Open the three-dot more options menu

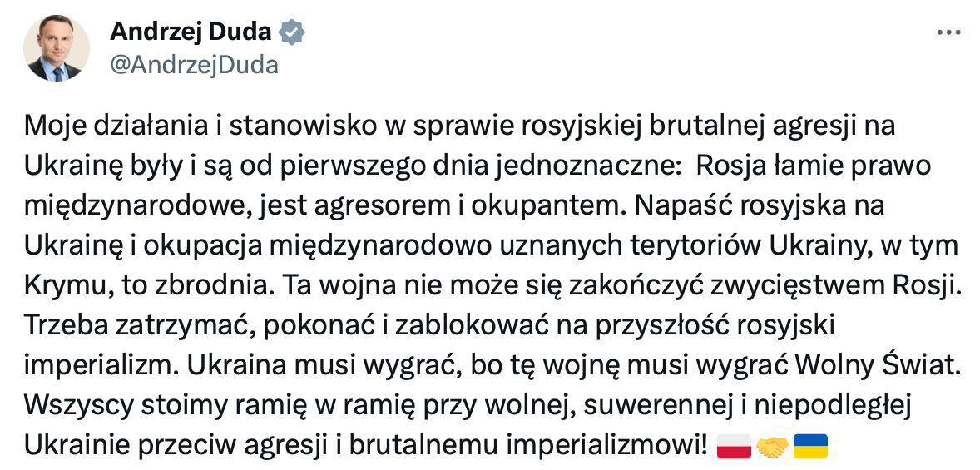(948, 33)
